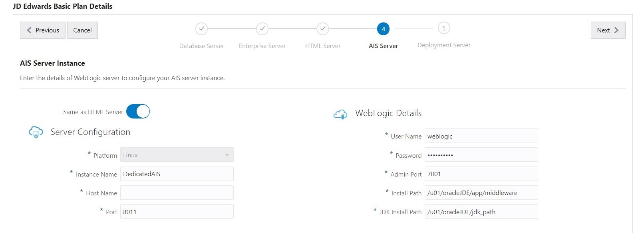Select step 4 AIS Server circle
This screenshot has width=644, height=233.
[x=383, y=29]
